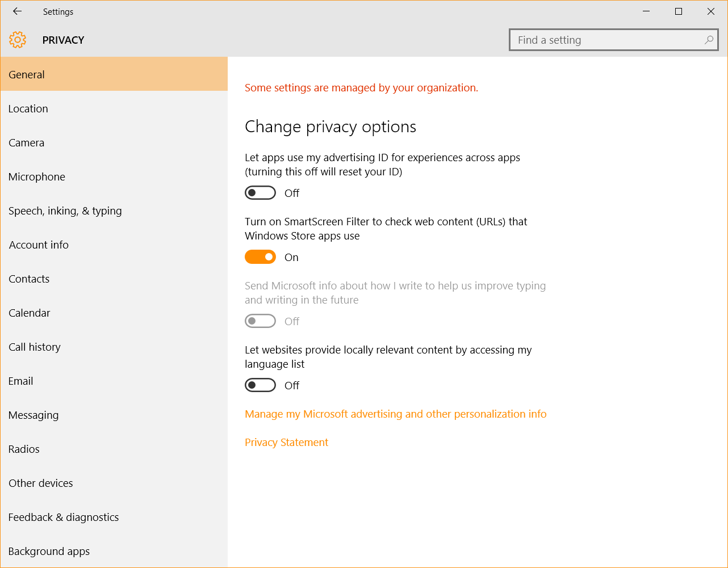Click the managed by your organization notice

coord(361,88)
